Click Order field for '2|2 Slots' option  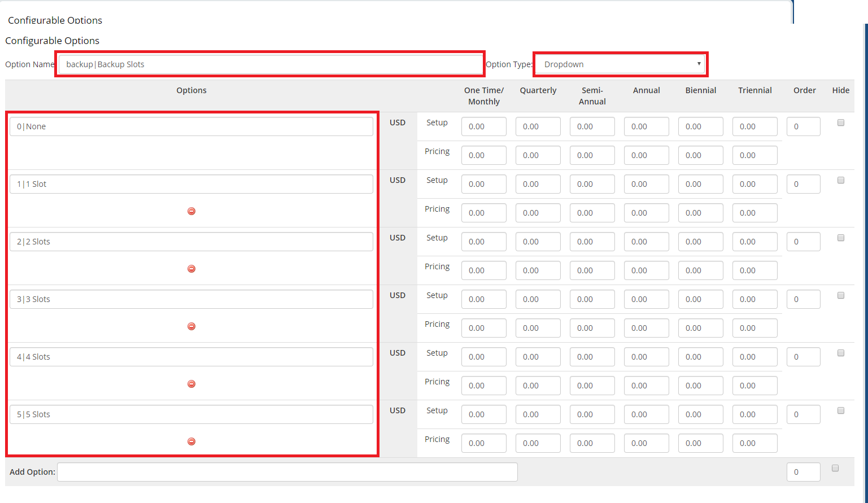pyautogui.click(x=804, y=242)
